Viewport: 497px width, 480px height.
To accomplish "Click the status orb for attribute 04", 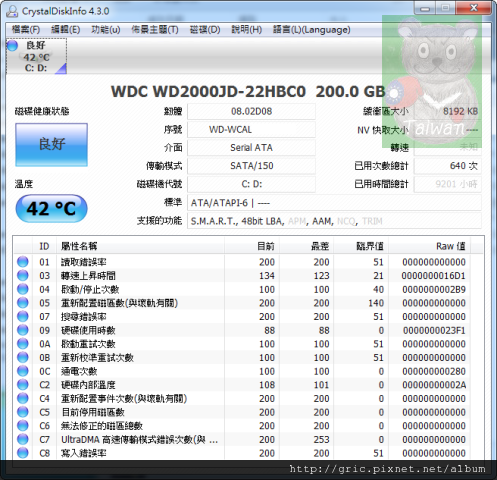I will coord(23,289).
